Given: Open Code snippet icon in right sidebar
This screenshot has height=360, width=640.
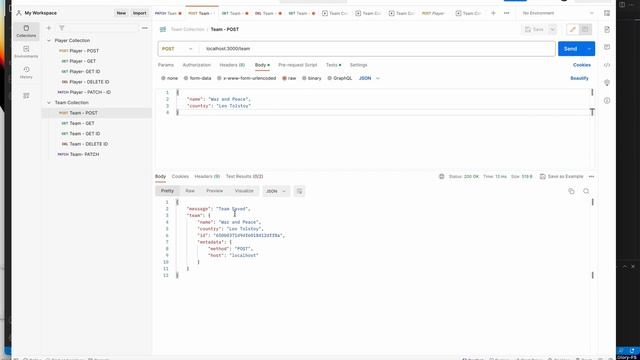Looking at the screenshot, I should point(607,65).
